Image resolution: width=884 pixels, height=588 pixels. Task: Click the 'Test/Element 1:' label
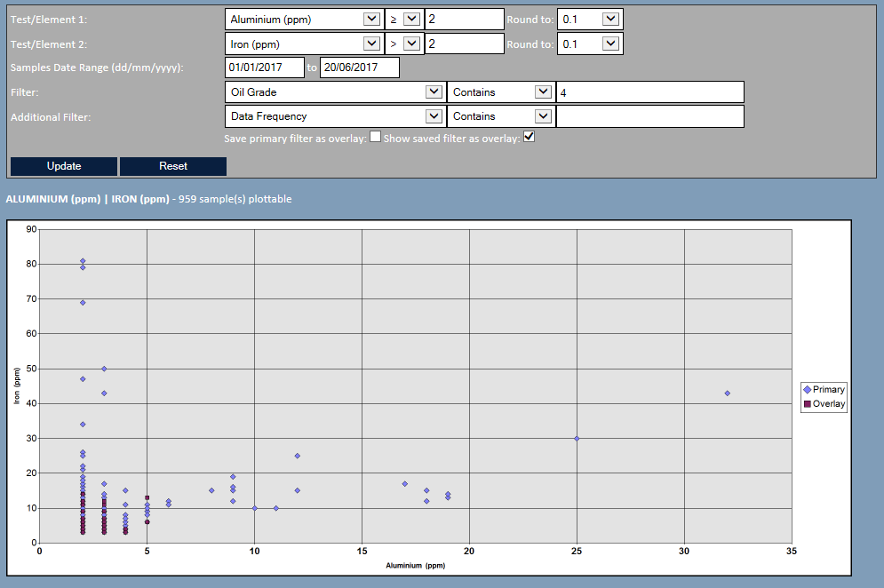click(x=49, y=20)
